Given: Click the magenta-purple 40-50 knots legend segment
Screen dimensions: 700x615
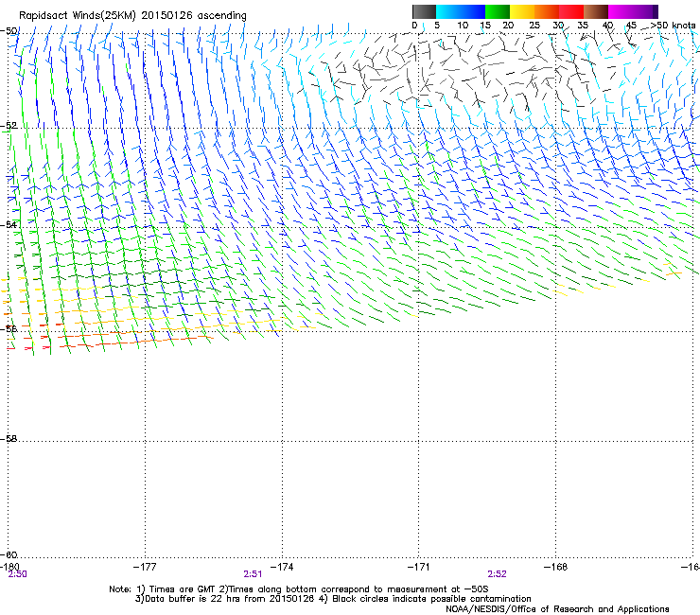Looking at the screenshot, I should [x=633, y=11].
